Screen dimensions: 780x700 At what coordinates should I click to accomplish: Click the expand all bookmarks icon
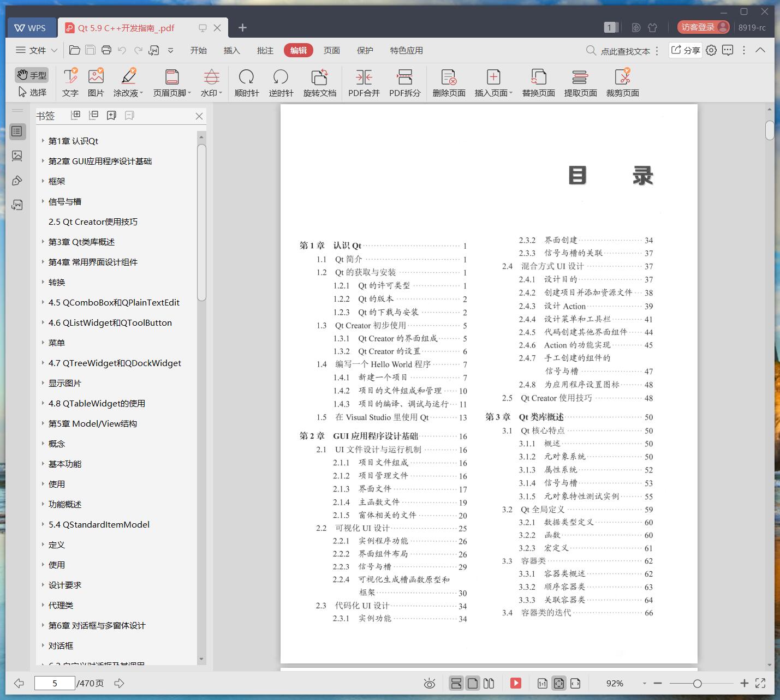76,115
